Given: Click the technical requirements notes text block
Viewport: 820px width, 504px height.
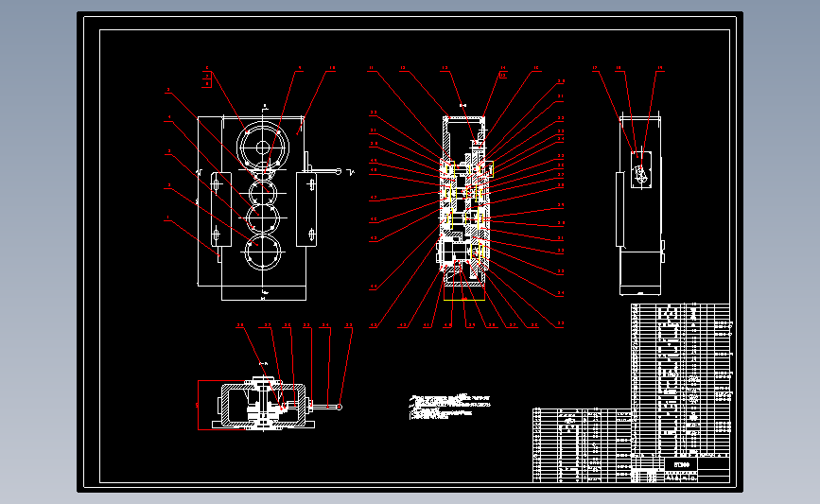Looking at the screenshot, I should [450, 407].
